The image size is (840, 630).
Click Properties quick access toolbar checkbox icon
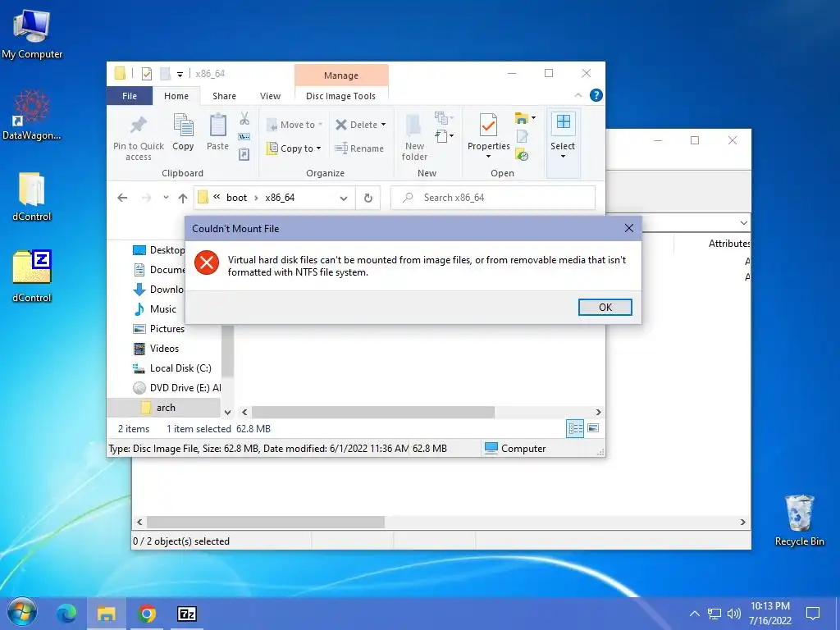point(147,74)
